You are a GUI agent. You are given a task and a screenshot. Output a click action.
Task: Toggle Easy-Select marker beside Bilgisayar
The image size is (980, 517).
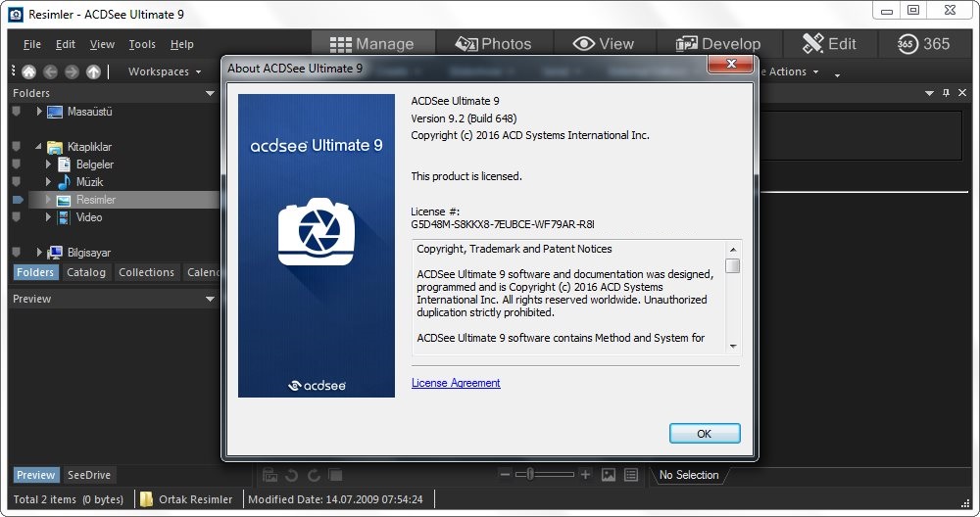tap(17, 253)
